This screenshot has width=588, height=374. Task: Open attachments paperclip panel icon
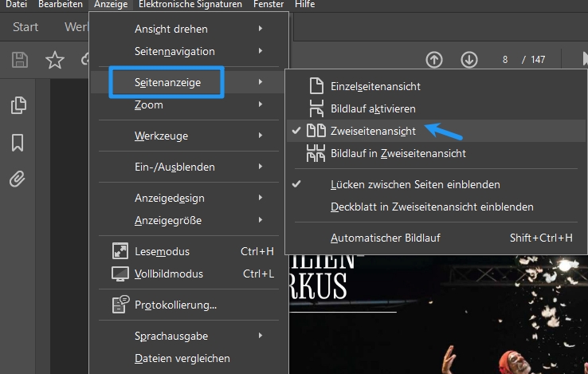[18, 179]
